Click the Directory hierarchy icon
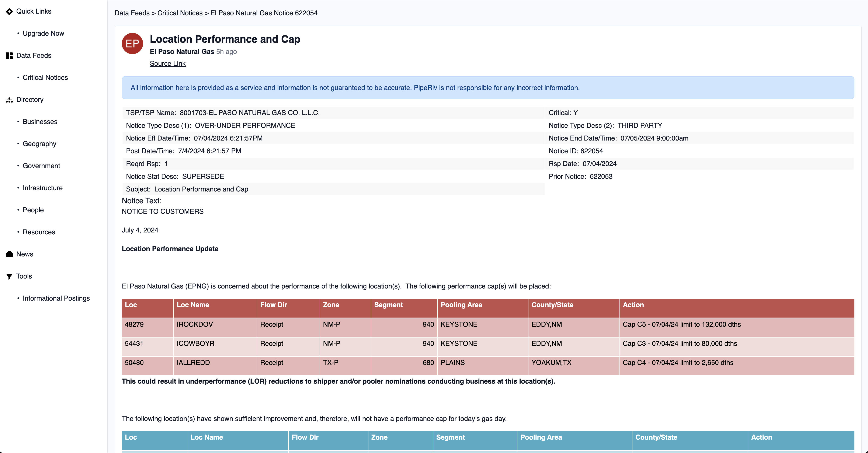This screenshot has height=453, width=868. click(x=9, y=100)
